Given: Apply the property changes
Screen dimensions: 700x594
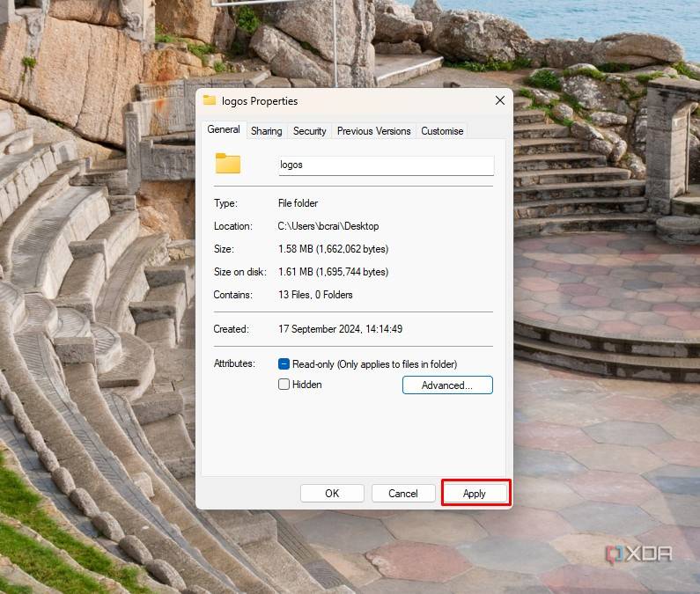Looking at the screenshot, I should point(475,493).
